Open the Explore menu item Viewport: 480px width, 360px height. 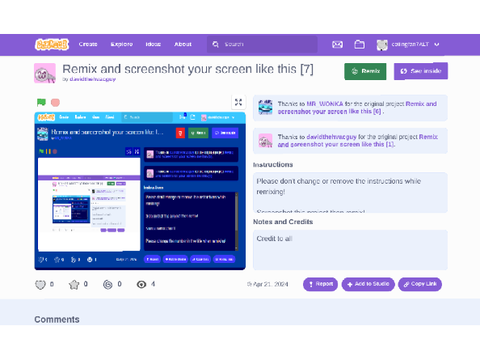click(122, 44)
